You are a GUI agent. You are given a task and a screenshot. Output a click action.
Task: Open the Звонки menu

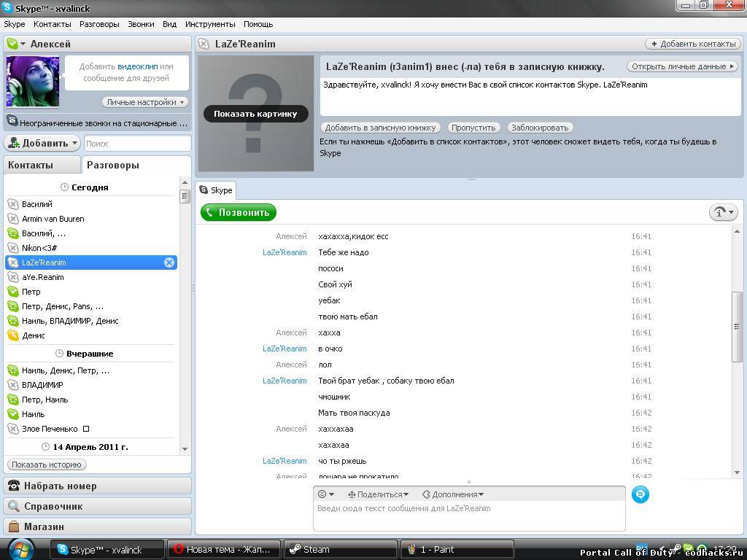coord(141,24)
